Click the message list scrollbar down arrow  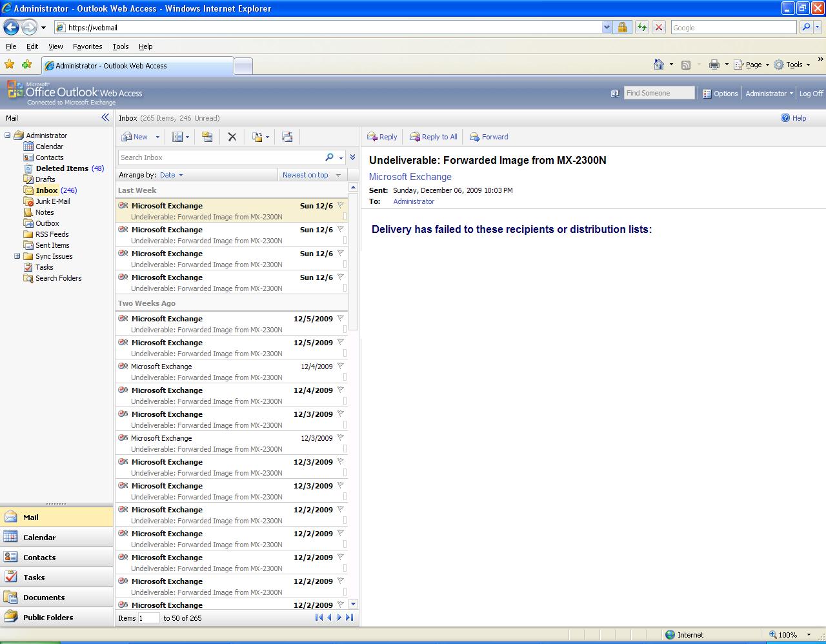tap(353, 605)
